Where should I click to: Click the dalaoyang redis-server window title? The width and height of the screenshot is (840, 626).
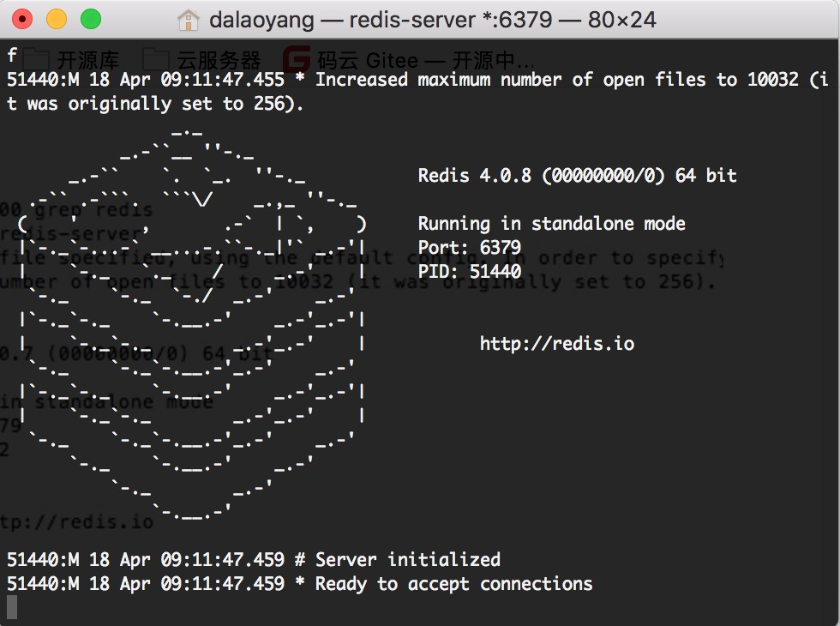point(432,20)
